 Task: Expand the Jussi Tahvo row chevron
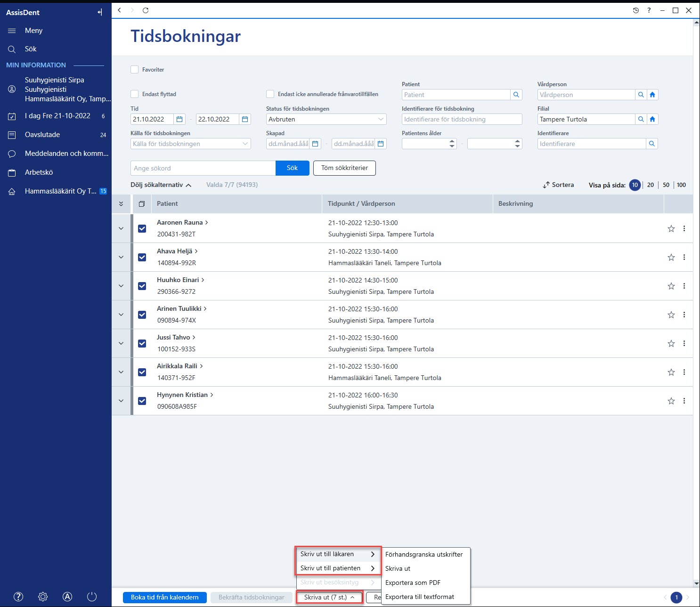coord(121,343)
